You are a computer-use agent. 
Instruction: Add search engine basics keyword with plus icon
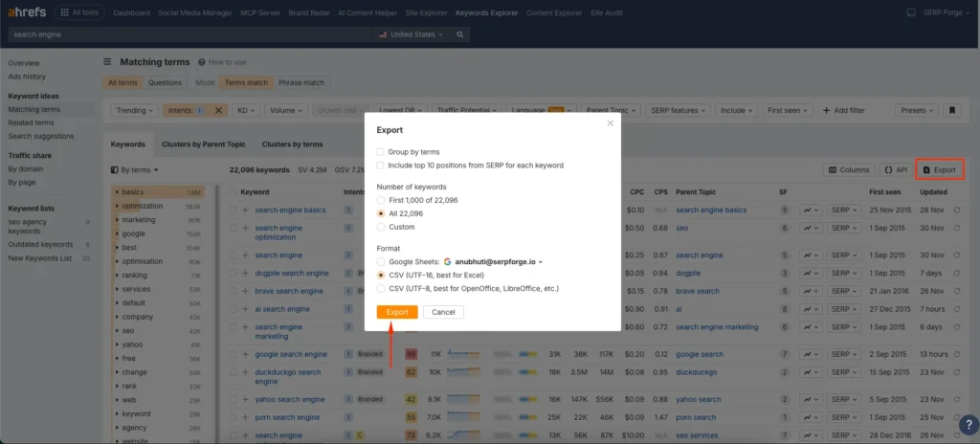click(x=246, y=211)
